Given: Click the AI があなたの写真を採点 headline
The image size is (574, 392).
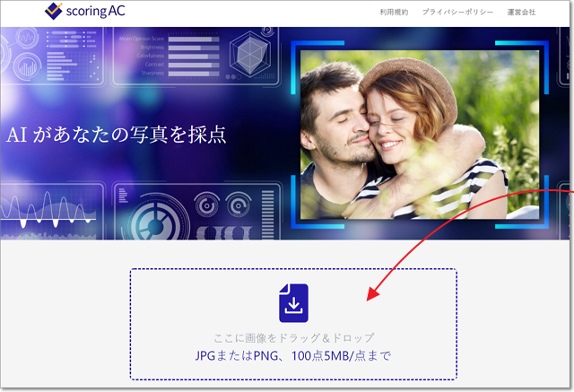Looking at the screenshot, I should pos(116,135).
